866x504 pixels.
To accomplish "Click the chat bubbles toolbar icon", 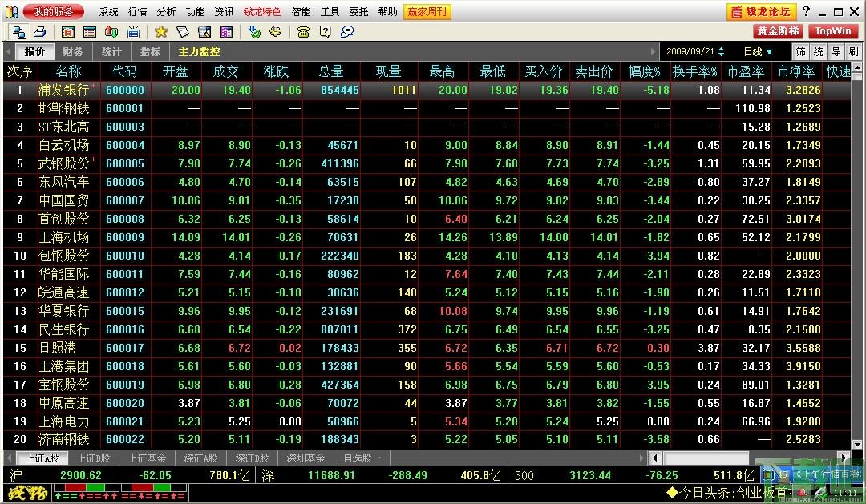I will pyautogui.click(x=347, y=32).
